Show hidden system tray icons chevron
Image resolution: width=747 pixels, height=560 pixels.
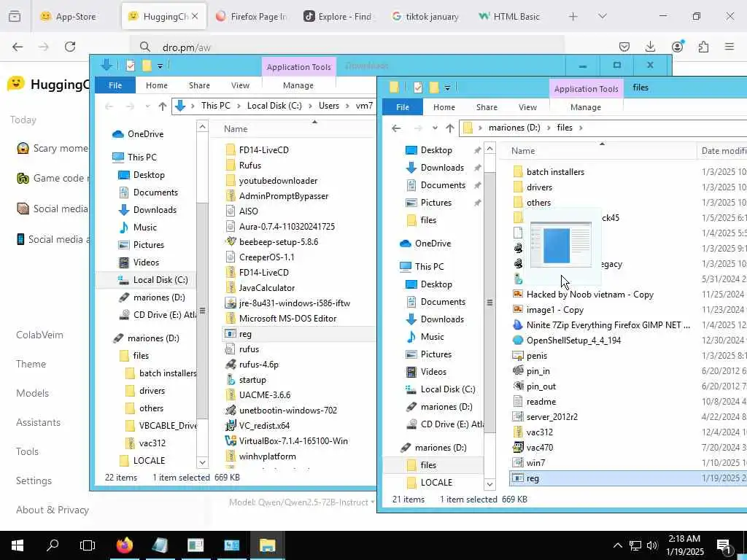click(x=617, y=545)
